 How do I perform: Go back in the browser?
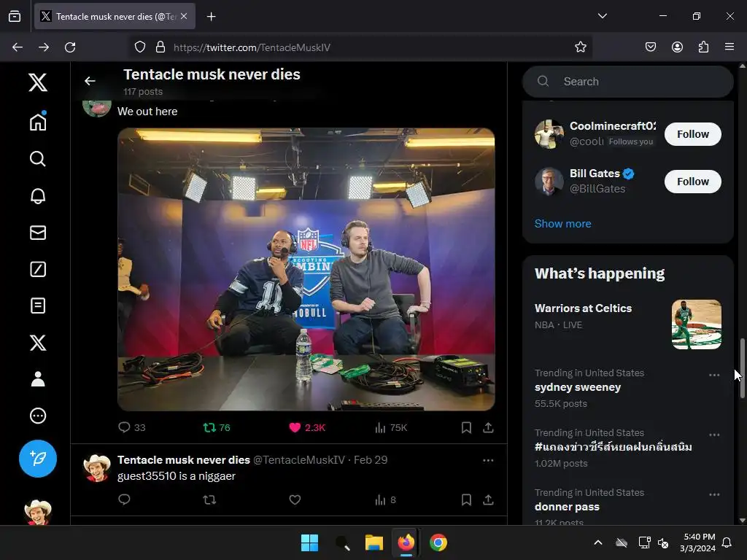pyautogui.click(x=18, y=47)
